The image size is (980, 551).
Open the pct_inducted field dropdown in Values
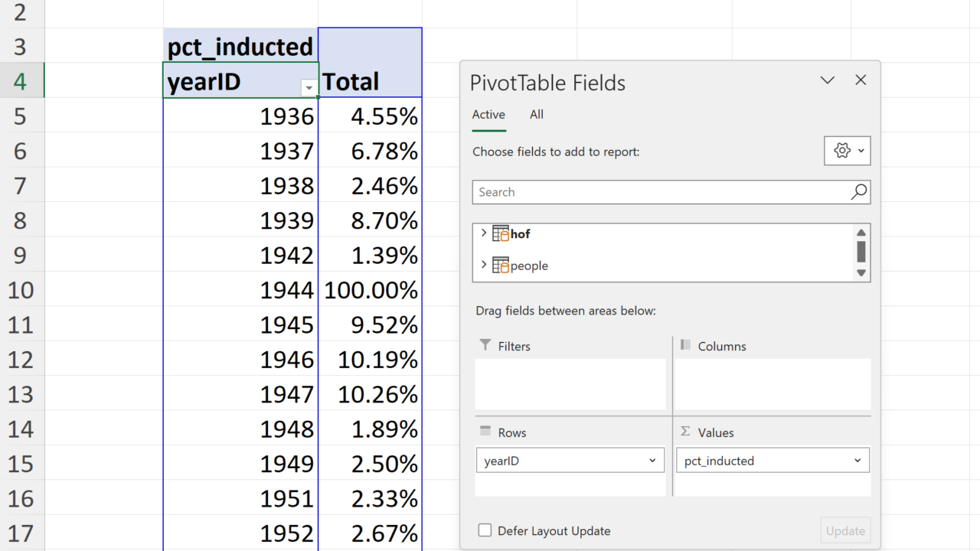coord(857,461)
